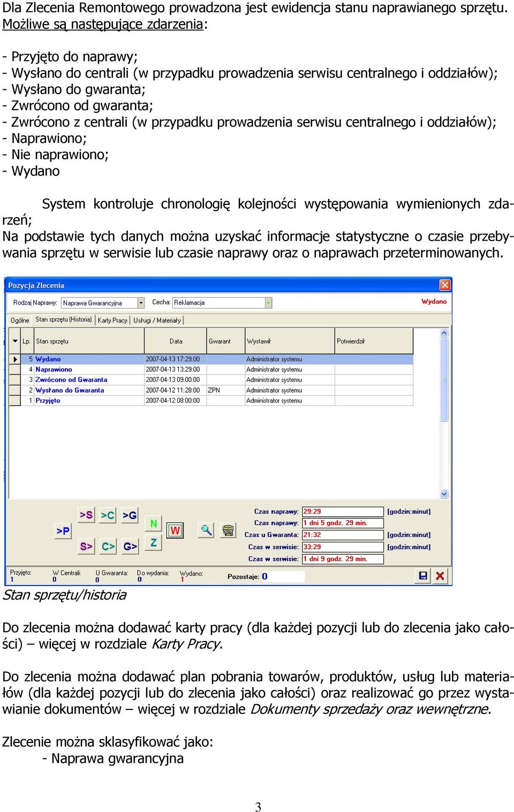The height and width of the screenshot is (812, 514).
Task: Click the date 2007-04-13 17:29:00
Action: coord(172,359)
